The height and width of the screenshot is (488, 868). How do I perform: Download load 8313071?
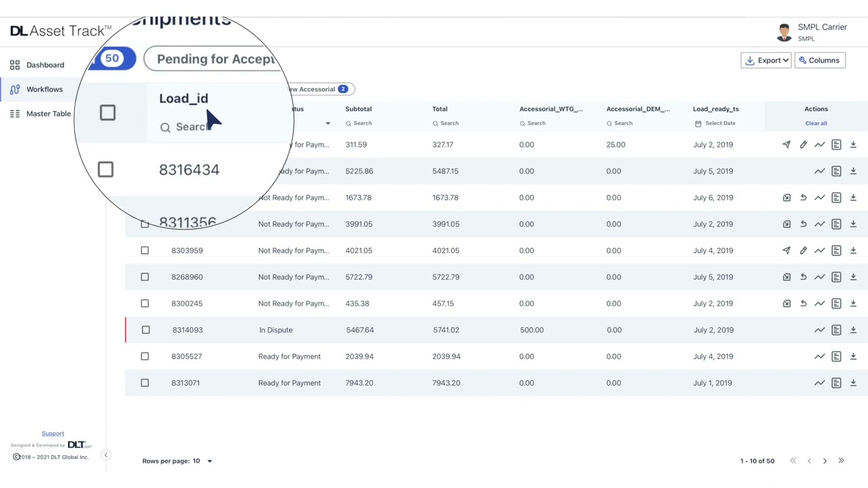point(853,382)
